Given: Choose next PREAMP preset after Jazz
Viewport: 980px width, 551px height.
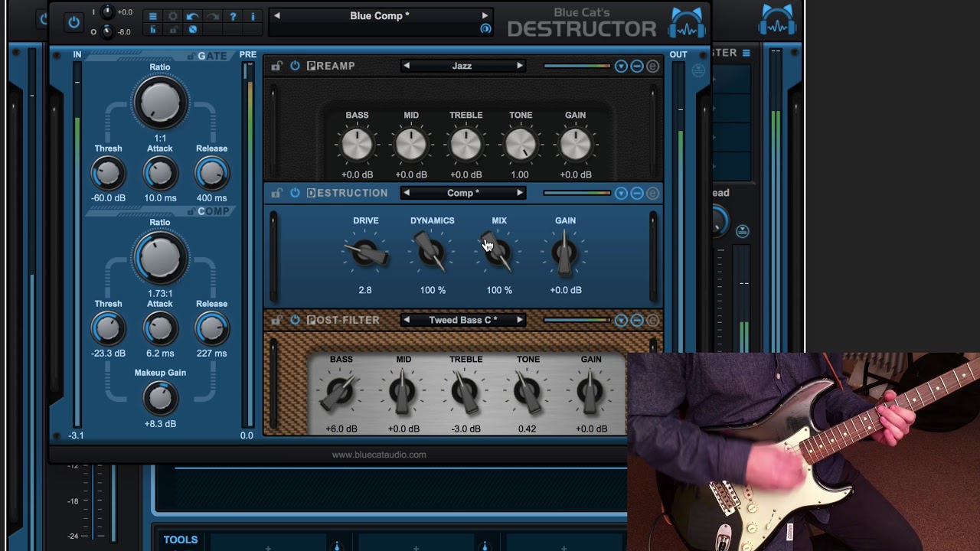Looking at the screenshot, I should [x=520, y=66].
